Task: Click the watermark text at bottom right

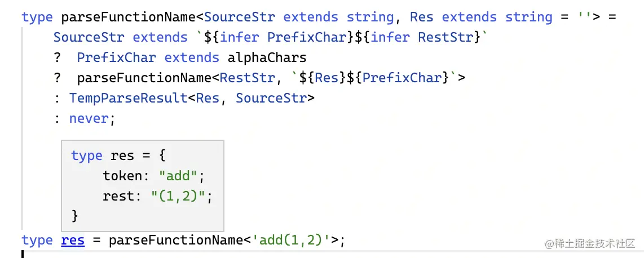Action: pos(590,244)
